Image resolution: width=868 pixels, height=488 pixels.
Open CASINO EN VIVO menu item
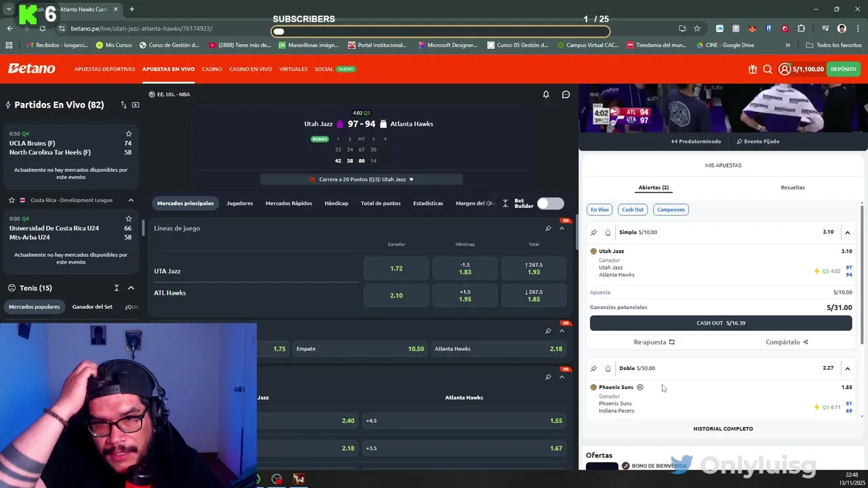pyautogui.click(x=250, y=69)
